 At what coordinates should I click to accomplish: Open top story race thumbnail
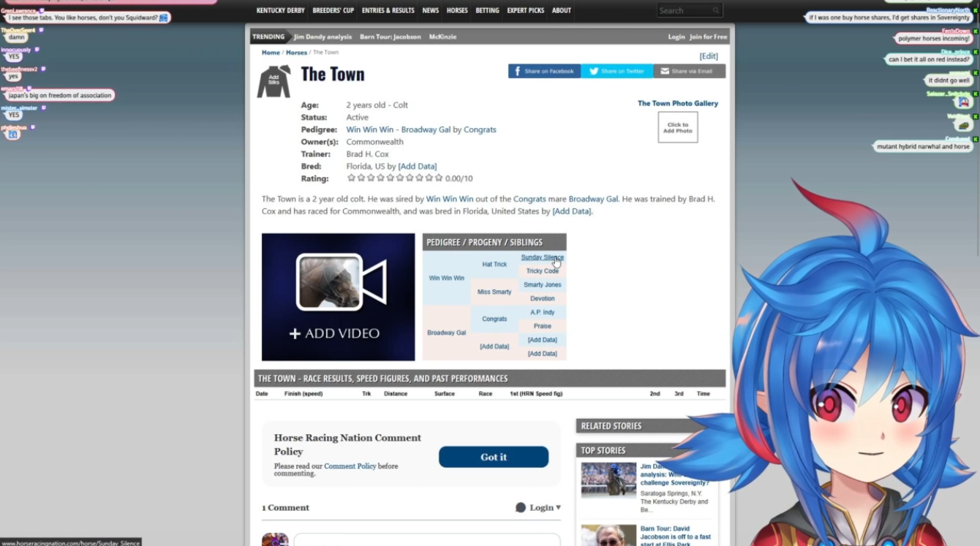608,479
